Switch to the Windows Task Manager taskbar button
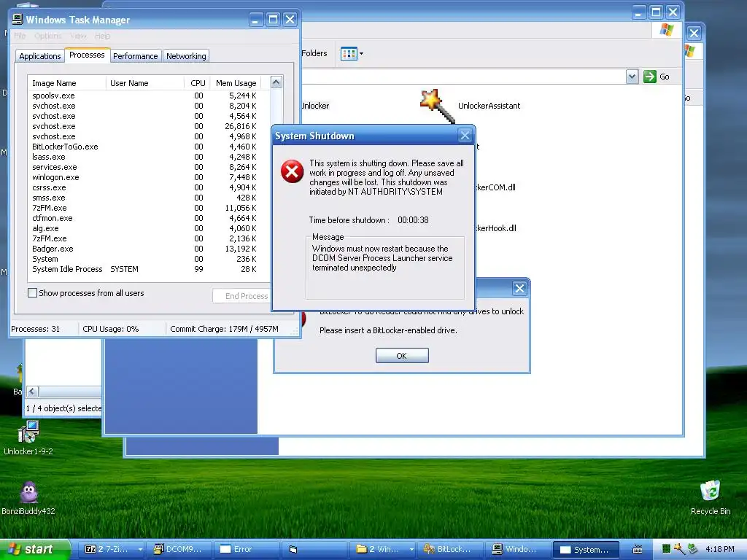 (x=518, y=549)
